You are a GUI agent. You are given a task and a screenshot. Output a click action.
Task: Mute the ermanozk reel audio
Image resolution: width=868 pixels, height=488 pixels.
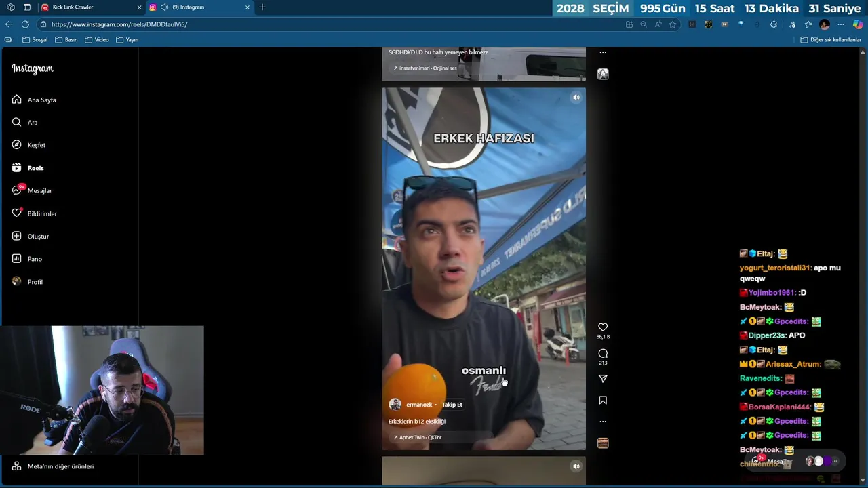[576, 98]
